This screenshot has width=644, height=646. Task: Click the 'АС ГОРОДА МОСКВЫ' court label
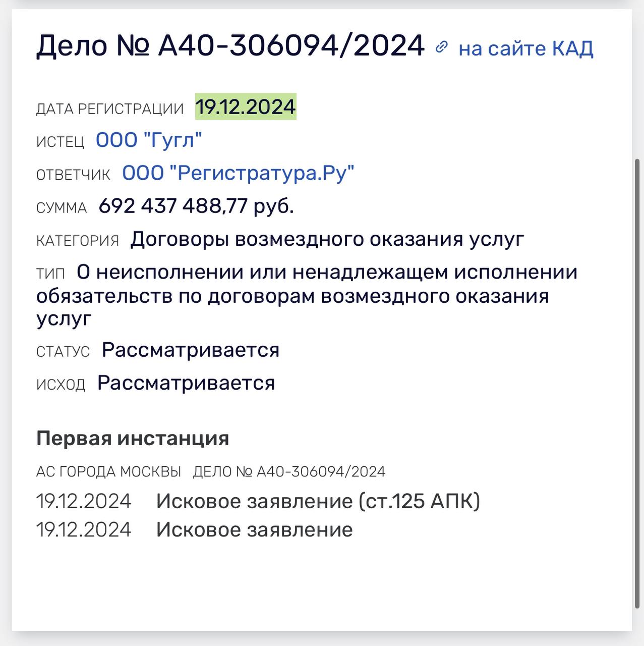coord(108,472)
